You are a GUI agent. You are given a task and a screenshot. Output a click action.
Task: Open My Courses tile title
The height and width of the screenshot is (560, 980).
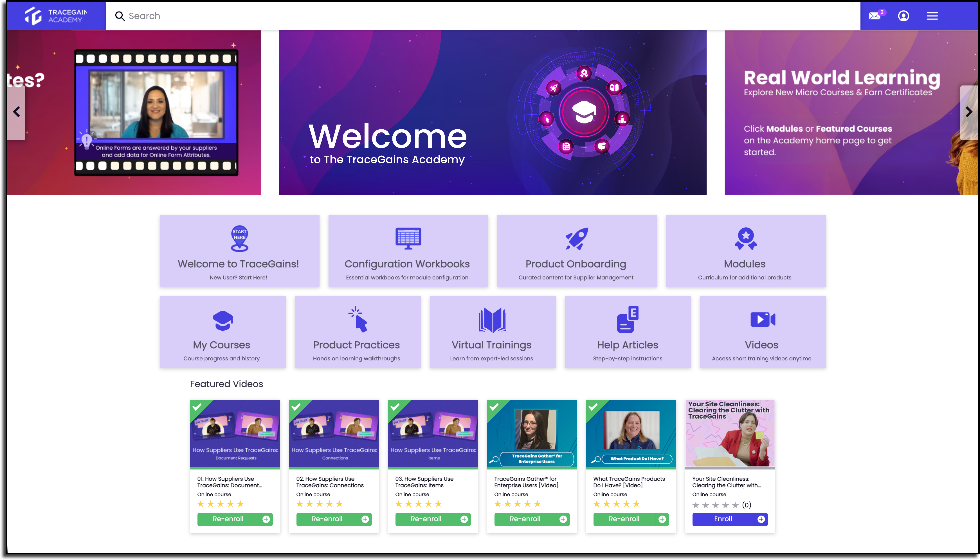point(222,345)
